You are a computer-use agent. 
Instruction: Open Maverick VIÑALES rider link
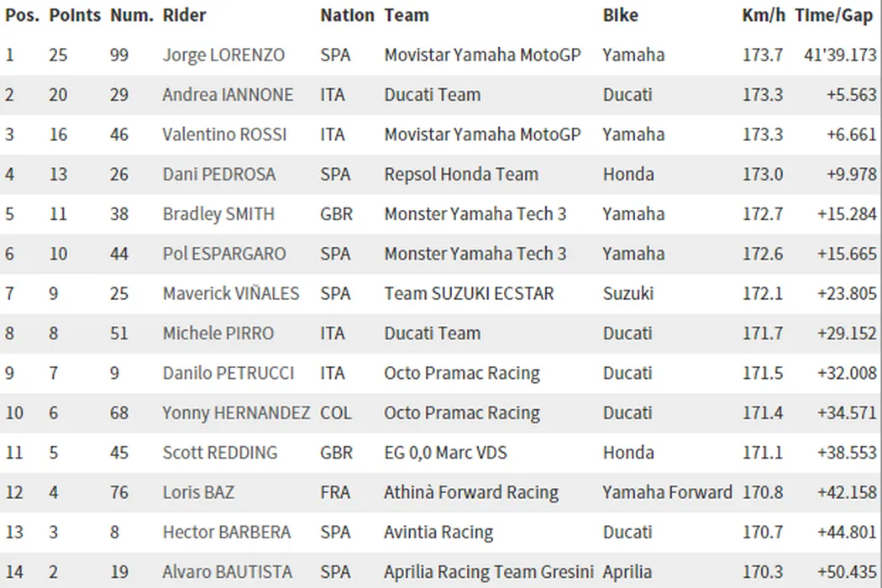point(231,294)
